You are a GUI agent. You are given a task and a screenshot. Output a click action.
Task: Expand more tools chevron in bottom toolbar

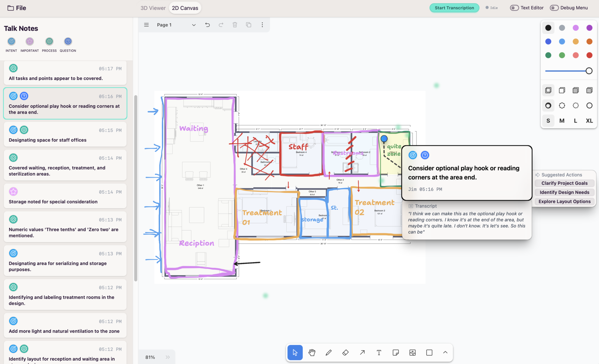pyautogui.click(x=445, y=353)
